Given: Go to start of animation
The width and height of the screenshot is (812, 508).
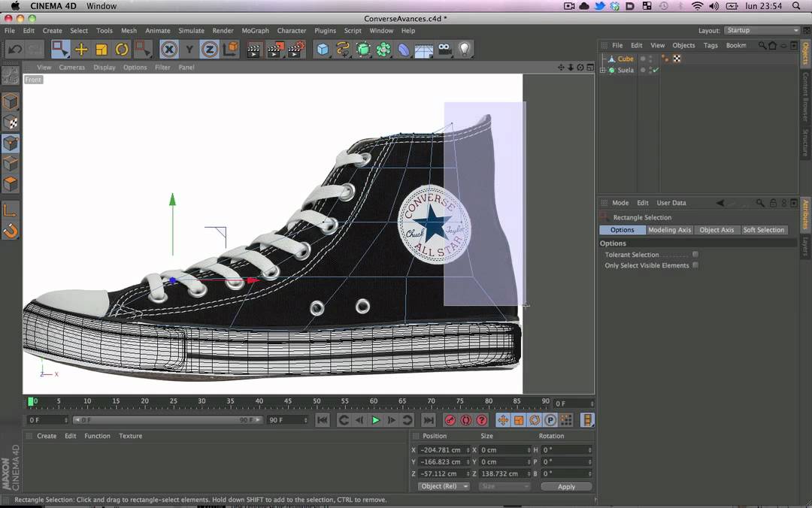Looking at the screenshot, I should click(322, 421).
